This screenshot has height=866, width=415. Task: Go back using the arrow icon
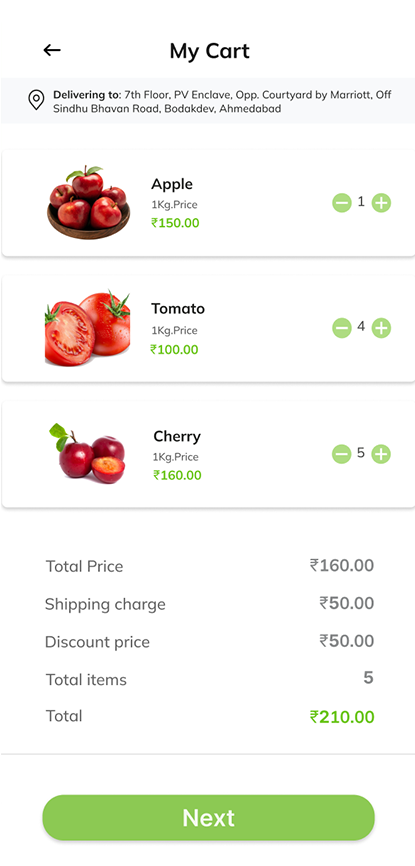(x=52, y=50)
